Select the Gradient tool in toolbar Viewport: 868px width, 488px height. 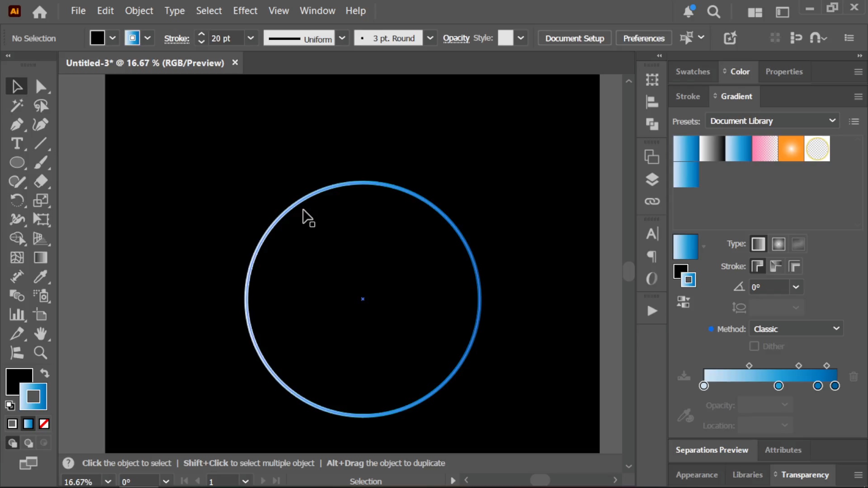(41, 258)
